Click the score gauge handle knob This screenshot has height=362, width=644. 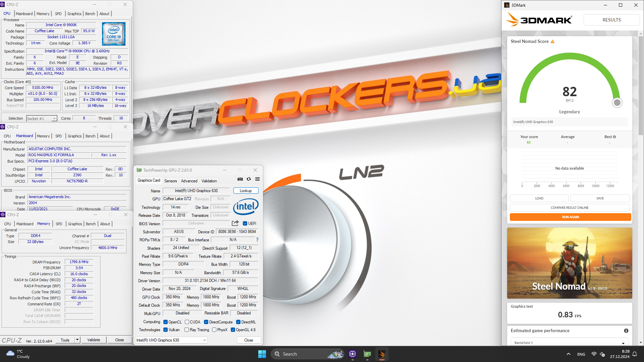(617, 103)
